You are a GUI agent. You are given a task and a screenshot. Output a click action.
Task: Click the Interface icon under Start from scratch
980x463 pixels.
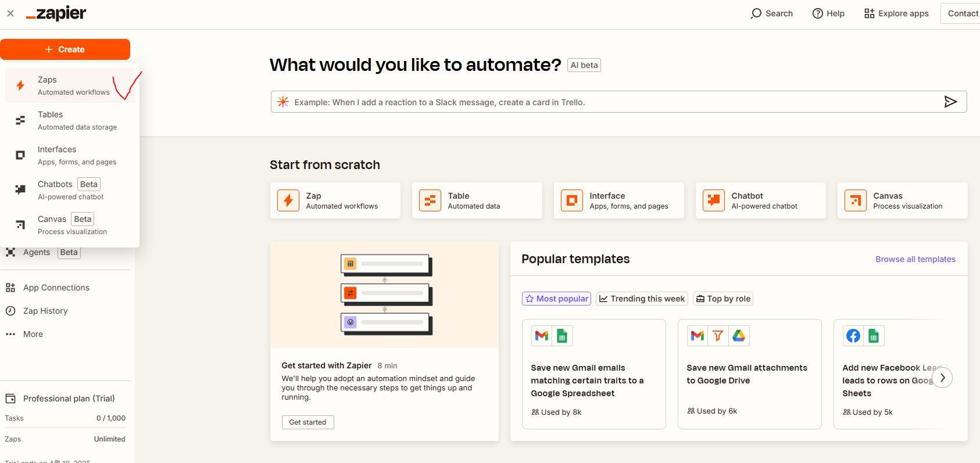point(572,200)
